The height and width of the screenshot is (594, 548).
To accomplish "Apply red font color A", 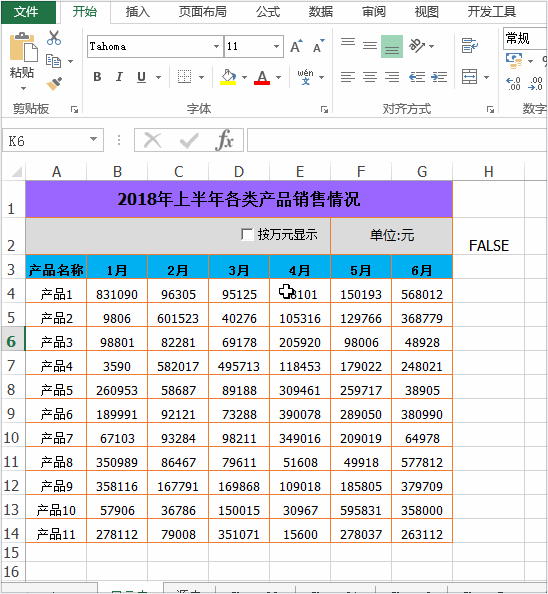I will pyautogui.click(x=262, y=77).
